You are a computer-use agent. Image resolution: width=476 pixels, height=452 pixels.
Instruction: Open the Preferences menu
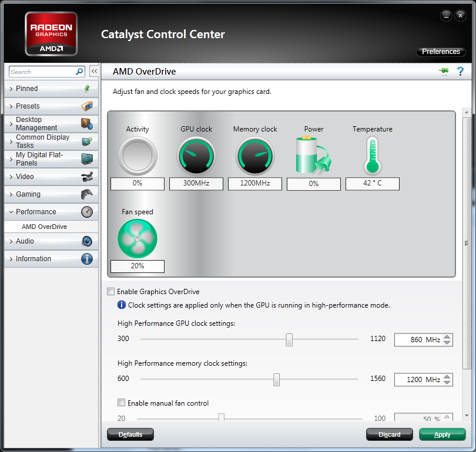pyautogui.click(x=441, y=52)
